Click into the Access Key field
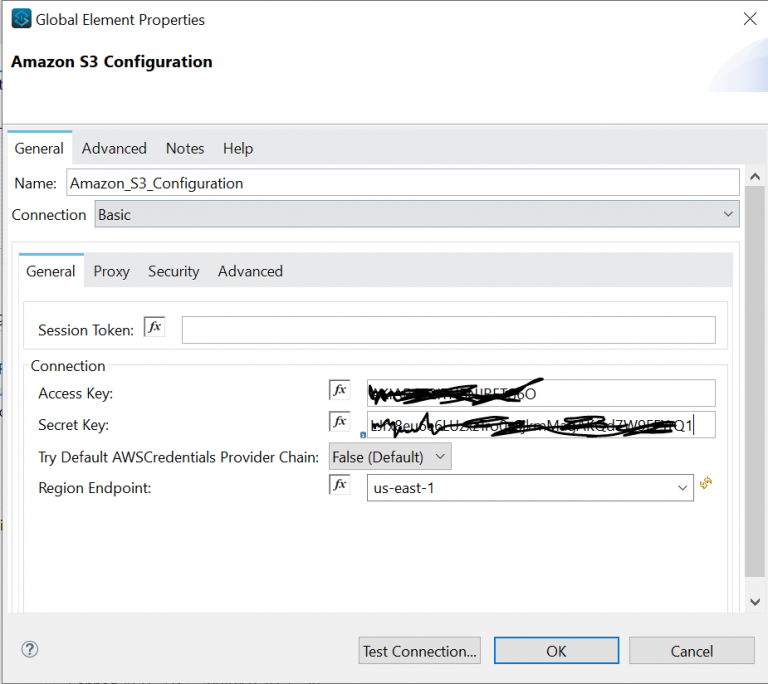Viewport: 768px width, 684px height. coord(541,393)
